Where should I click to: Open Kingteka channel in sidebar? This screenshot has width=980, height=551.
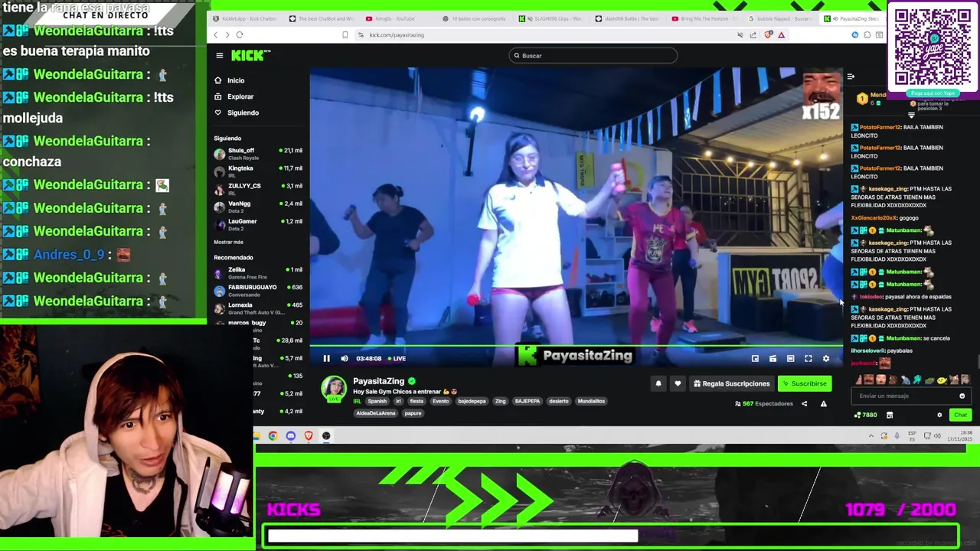pyautogui.click(x=258, y=171)
